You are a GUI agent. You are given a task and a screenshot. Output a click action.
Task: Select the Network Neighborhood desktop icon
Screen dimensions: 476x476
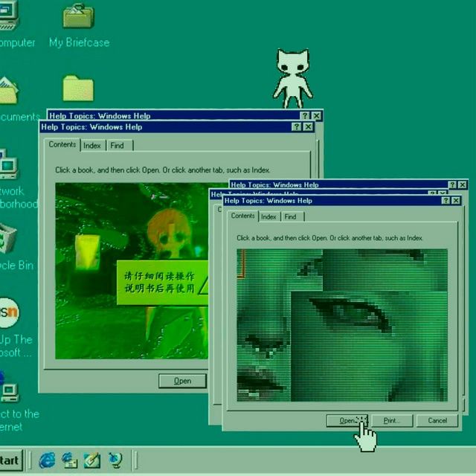(7, 165)
